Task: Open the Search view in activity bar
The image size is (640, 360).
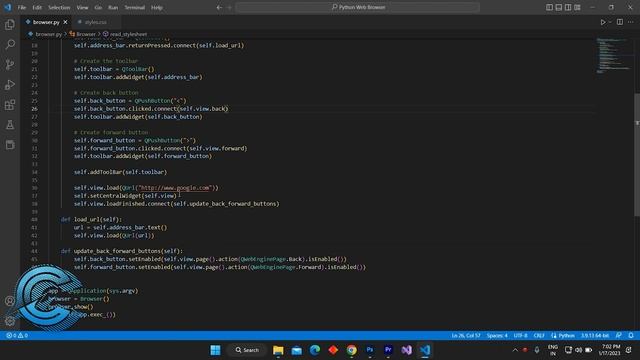Action: coord(10,44)
